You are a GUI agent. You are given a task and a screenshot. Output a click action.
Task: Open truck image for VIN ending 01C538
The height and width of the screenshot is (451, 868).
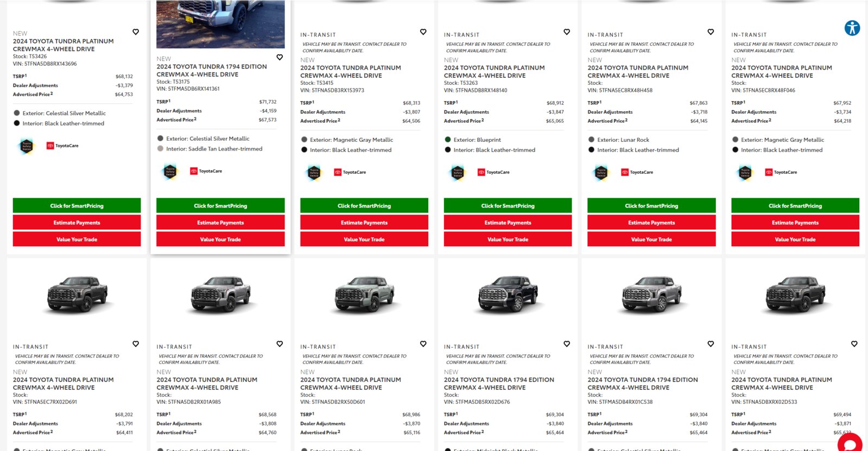(651, 294)
